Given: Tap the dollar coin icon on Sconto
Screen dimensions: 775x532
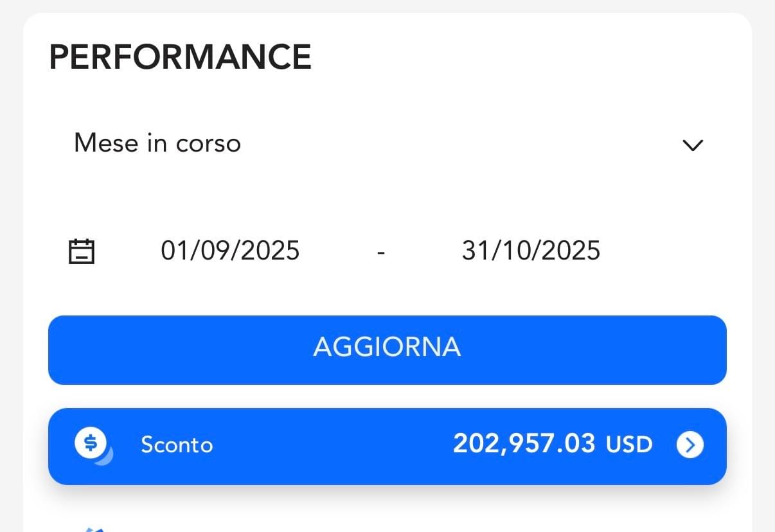Looking at the screenshot, I should click(91, 443).
